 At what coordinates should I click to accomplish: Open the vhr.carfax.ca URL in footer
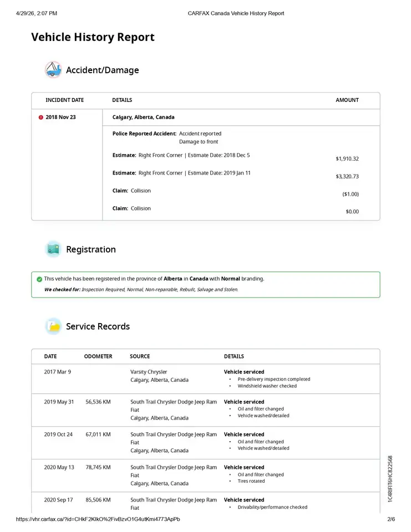(98, 519)
